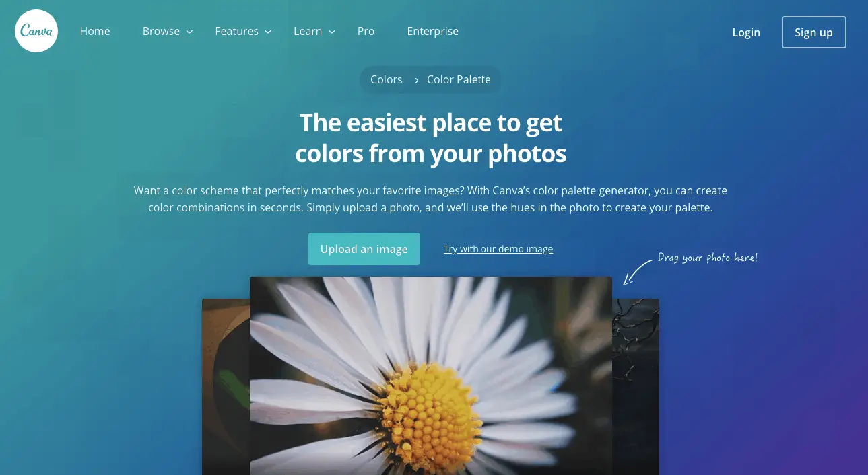This screenshot has width=868, height=475.
Task: Go to Colors breadcrumb link
Action: [x=386, y=79]
